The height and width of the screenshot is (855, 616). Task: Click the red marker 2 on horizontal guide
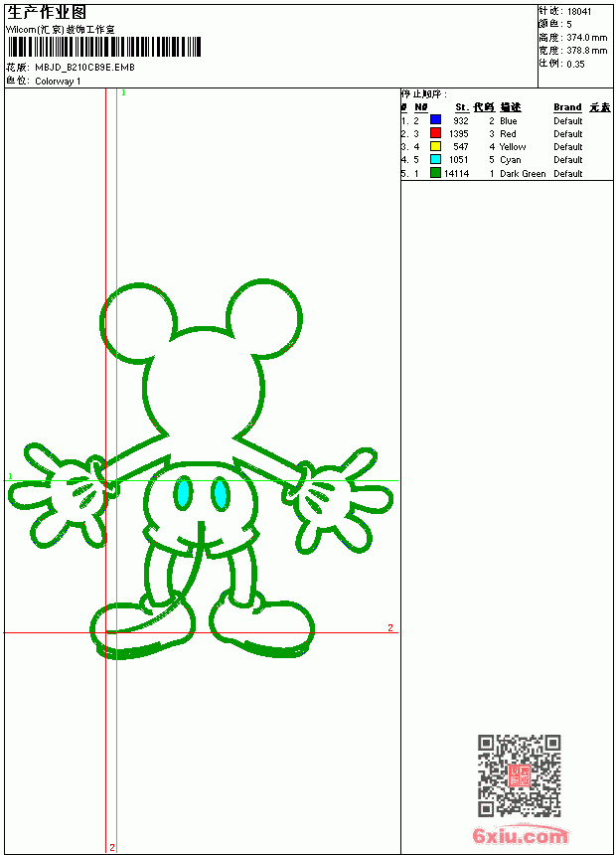390,627
